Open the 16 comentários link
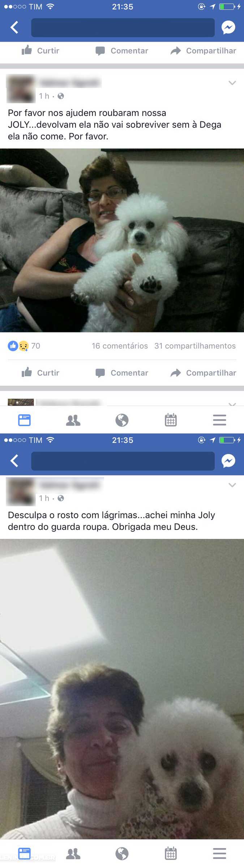 pyautogui.click(x=120, y=346)
